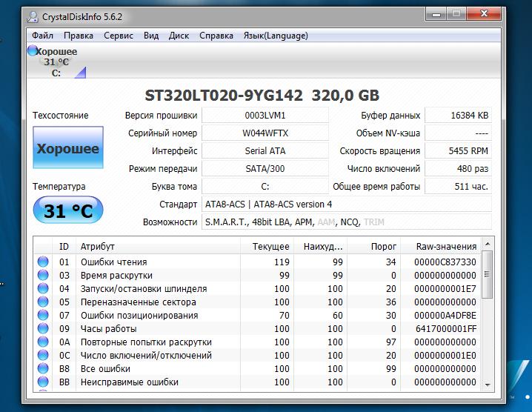Viewport: 532px width, 412px height.
Task: Close the CrystalDiskInfo window
Action: 484,14
